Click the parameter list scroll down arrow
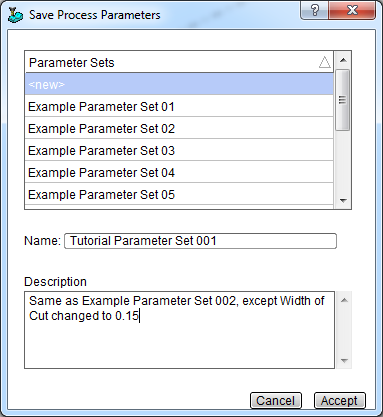This screenshot has width=383, height=417. point(343,201)
